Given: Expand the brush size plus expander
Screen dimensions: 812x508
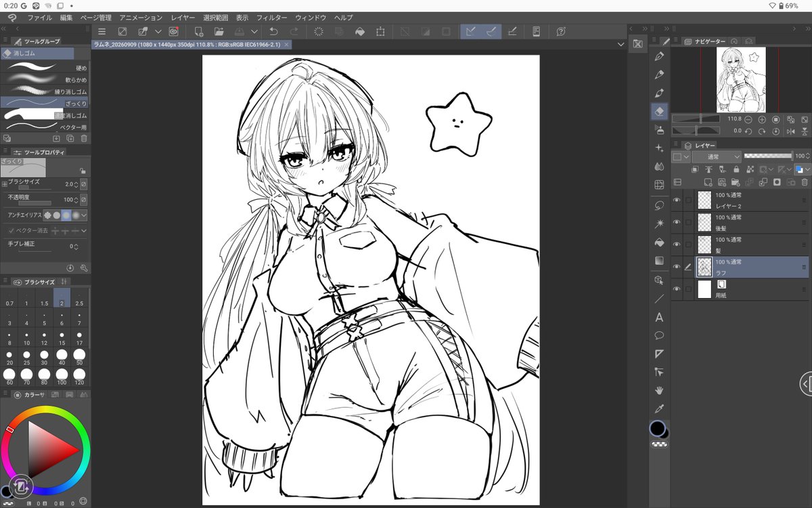Looking at the screenshot, I should click(4, 184).
